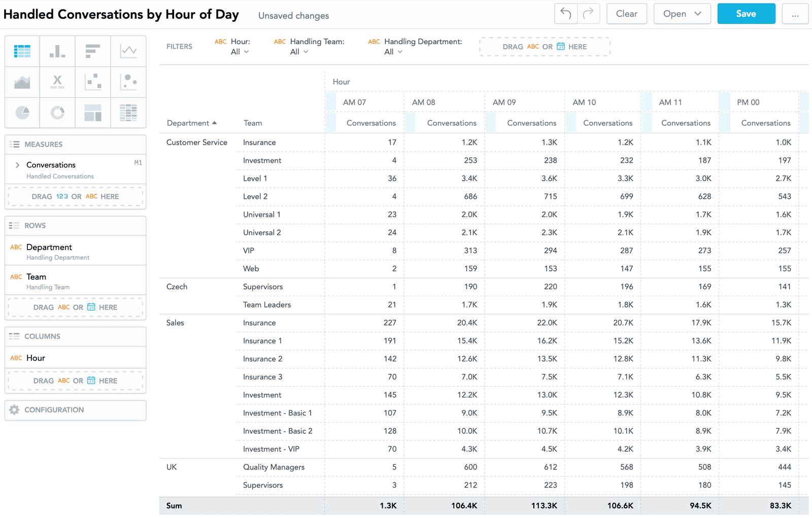Select the donut chart icon
The height and width of the screenshot is (518, 812).
coord(57,113)
